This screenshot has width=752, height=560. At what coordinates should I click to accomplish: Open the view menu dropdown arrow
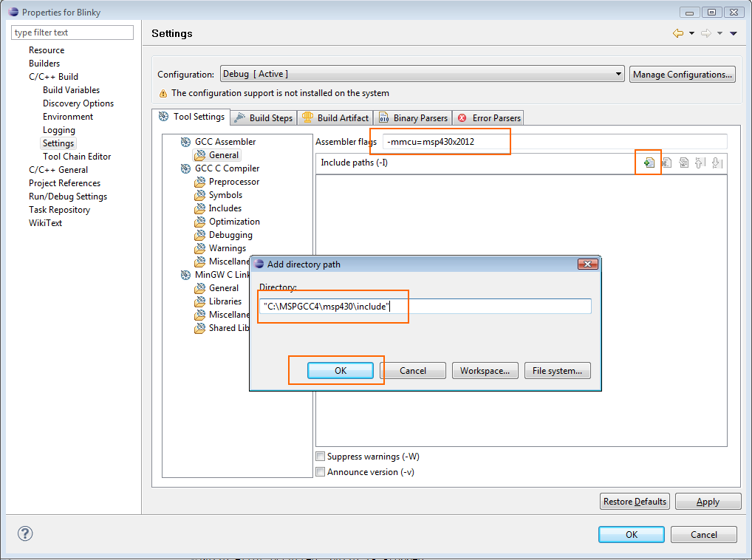[x=734, y=33]
